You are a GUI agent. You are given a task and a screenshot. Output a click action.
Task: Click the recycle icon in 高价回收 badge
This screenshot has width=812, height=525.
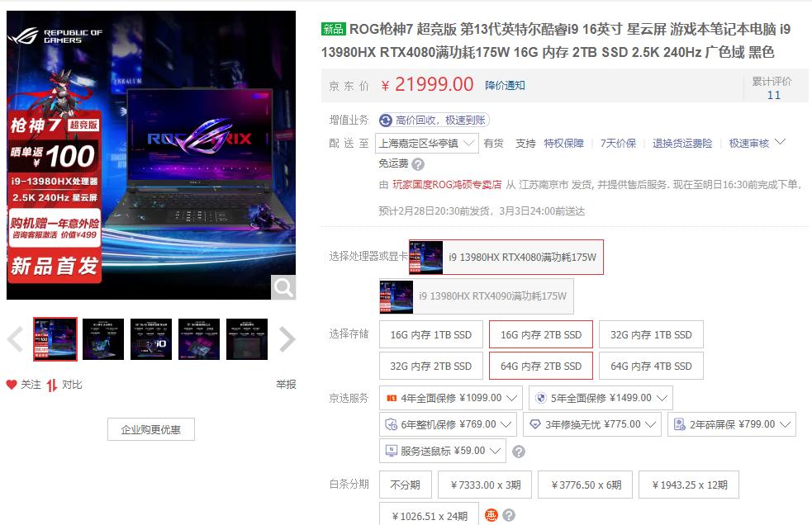click(x=385, y=121)
